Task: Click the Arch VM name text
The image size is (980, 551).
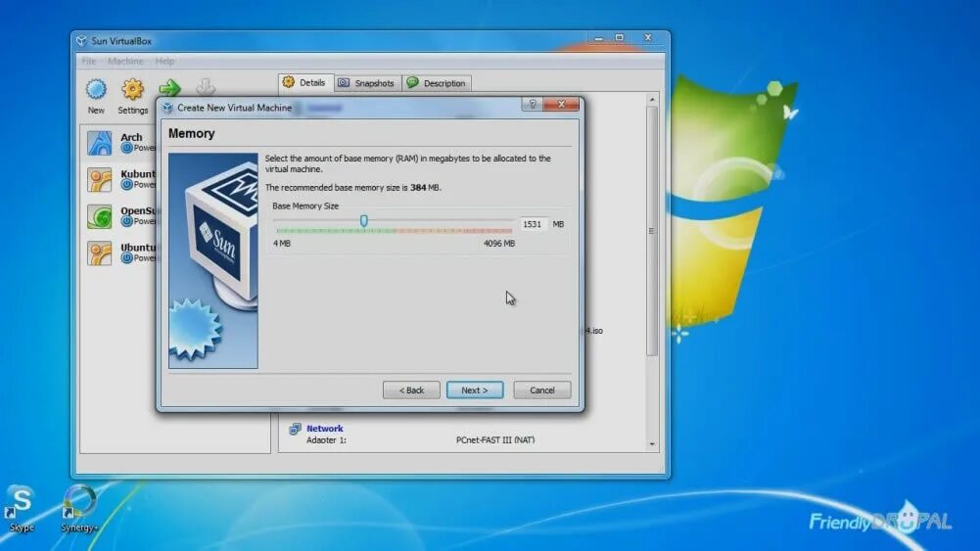Action: pyautogui.click(x=131, y=137)
